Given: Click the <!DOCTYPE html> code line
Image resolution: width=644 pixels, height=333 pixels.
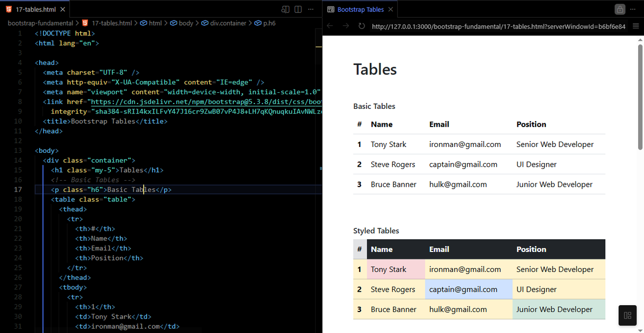Looking at the screenshot, I should click(64, 33).
